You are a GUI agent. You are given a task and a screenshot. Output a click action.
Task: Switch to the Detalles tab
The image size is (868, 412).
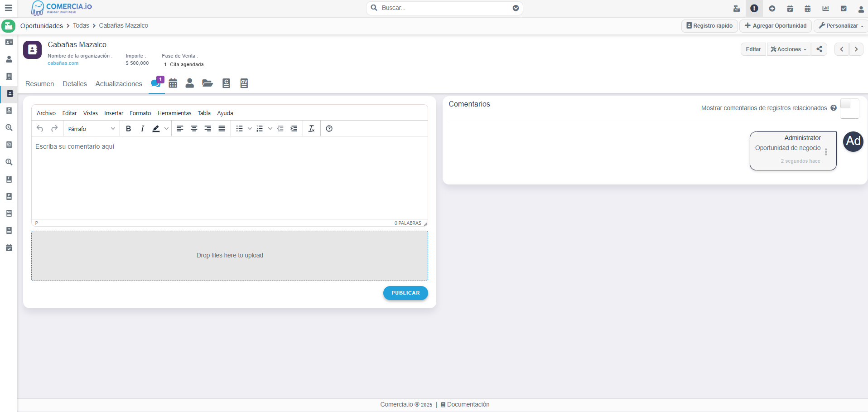(75, 84)
